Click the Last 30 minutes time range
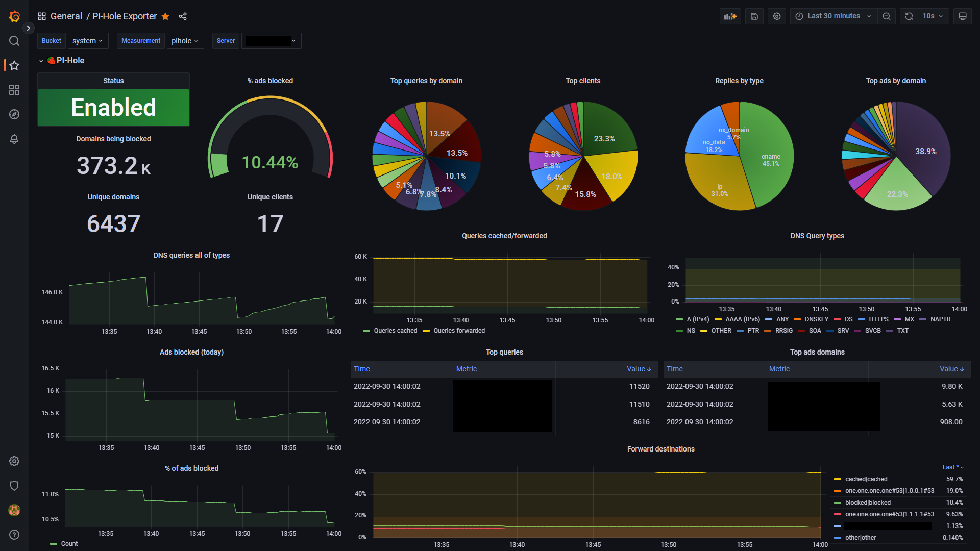Screen dimensions: 980x551 (835, 16)
